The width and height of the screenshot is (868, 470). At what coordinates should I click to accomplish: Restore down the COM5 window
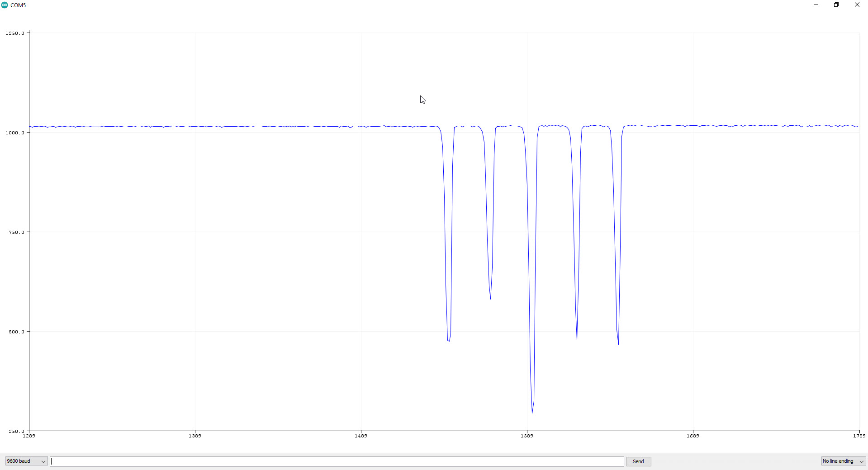[x=836, y=5]
